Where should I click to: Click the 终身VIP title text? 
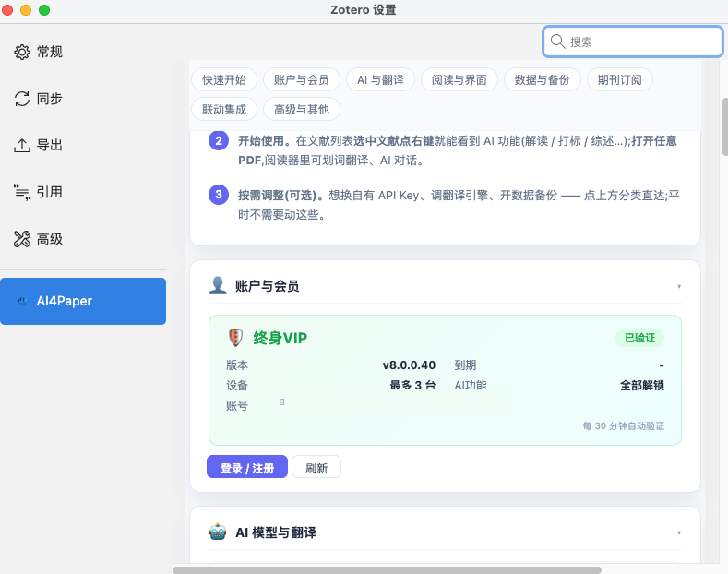(x=280, y=338)
